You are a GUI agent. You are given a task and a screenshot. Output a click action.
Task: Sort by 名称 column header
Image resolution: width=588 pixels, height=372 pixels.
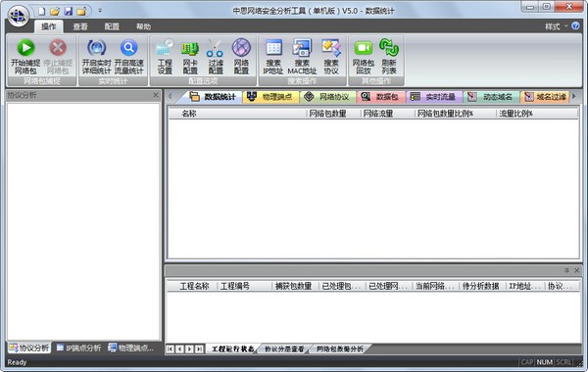[x=237, y=114]
